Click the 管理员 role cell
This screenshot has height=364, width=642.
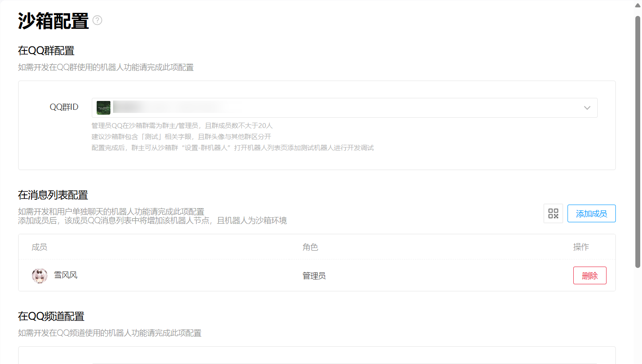click(314, 276)
